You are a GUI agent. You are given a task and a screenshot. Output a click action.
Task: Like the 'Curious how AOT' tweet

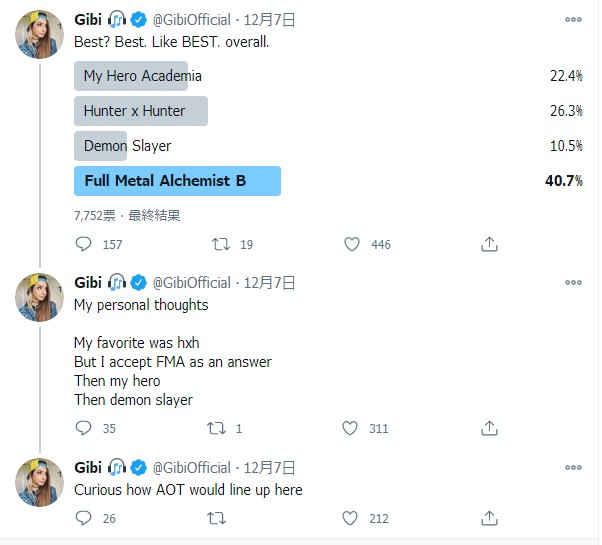(351, 518)
